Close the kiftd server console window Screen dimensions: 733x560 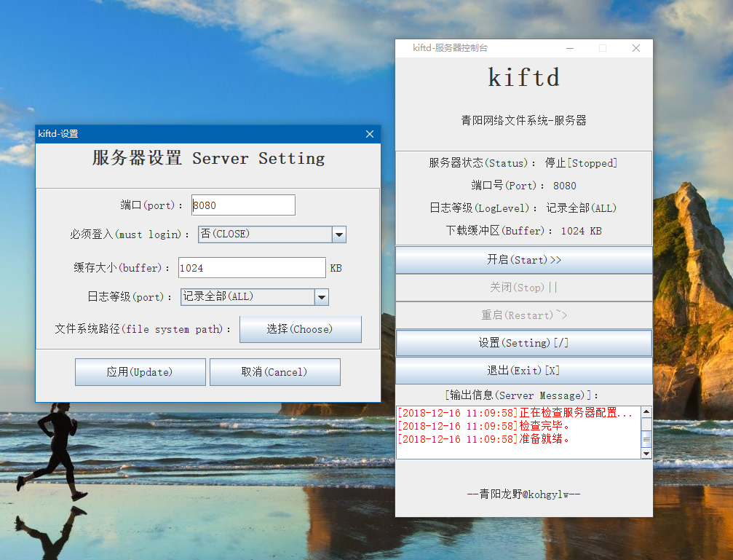pyautogui.click(x=636, y=48)
